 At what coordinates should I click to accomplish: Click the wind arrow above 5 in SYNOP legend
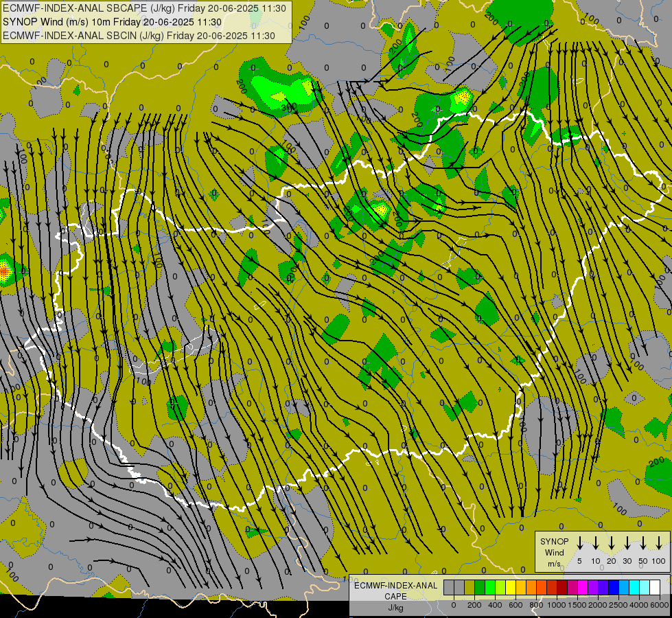[x=579, y=543]
